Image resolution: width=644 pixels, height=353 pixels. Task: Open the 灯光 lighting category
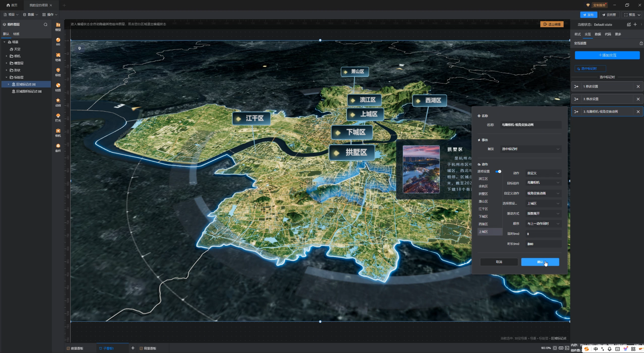[58, 117]
